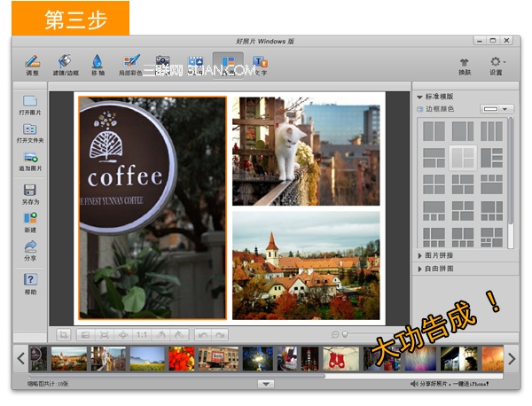Click 追加图片 add image in sidebar

pyautogui.click(x=30, y=161)
